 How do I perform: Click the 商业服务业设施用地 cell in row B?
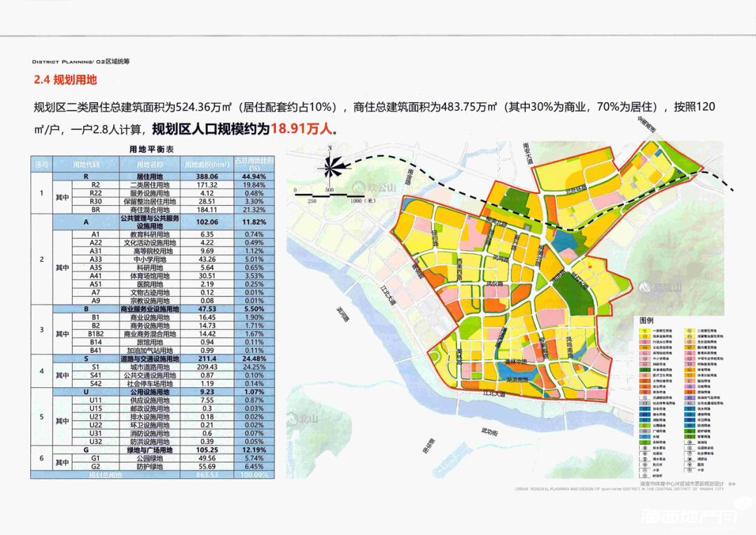coord(150,309)
